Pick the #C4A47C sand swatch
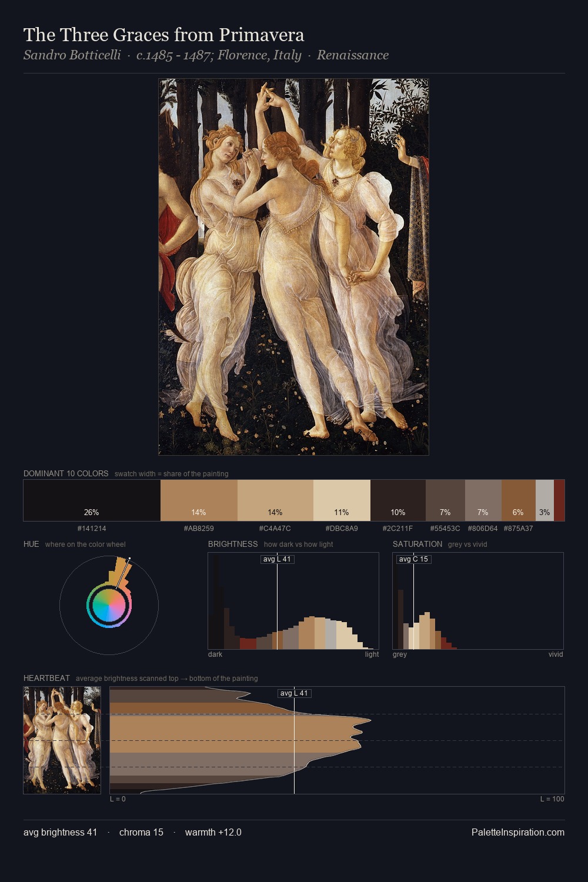The width and height of the screenshot is (588, 882). click(x=275, y=500)
